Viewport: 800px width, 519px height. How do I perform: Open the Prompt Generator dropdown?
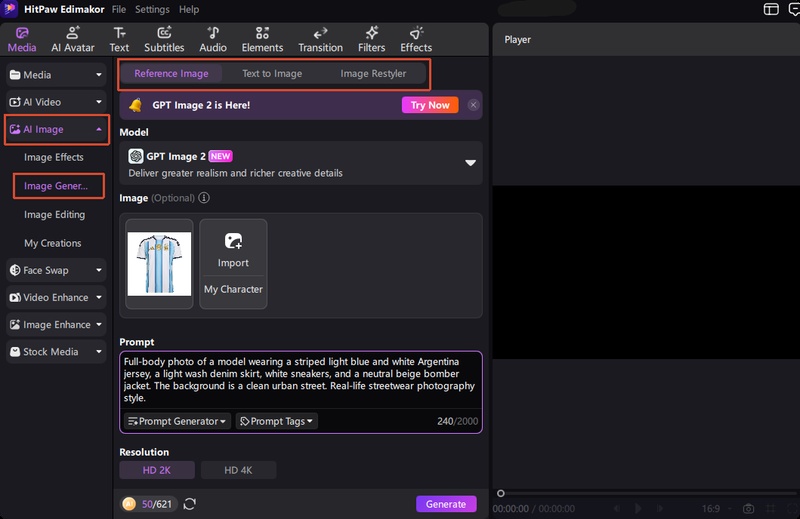[x=177, y=421]
